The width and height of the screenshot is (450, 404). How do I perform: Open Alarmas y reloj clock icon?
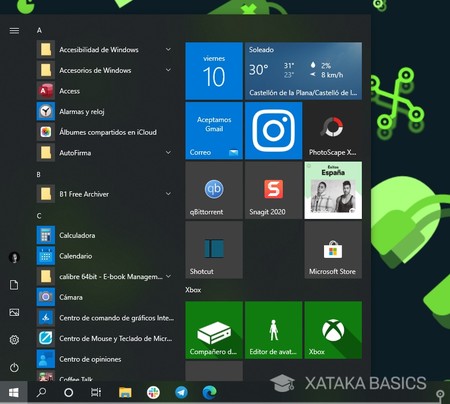[46, 111]
